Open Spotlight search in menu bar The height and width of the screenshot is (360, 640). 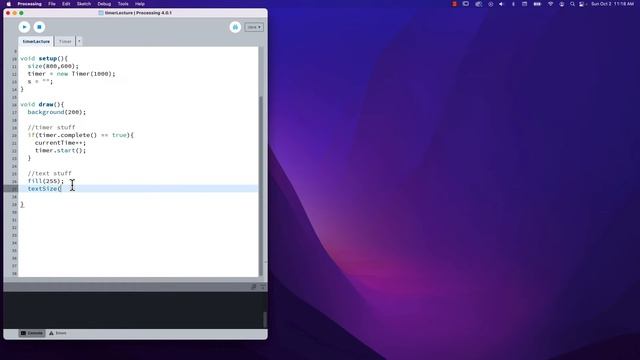point(572,4)
